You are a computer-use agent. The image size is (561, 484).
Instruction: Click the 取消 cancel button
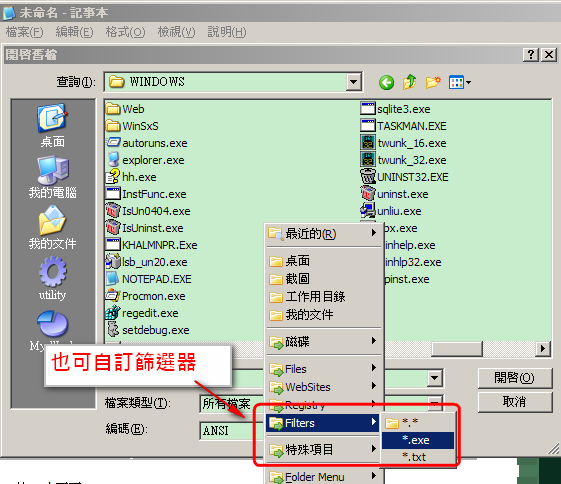514,402
